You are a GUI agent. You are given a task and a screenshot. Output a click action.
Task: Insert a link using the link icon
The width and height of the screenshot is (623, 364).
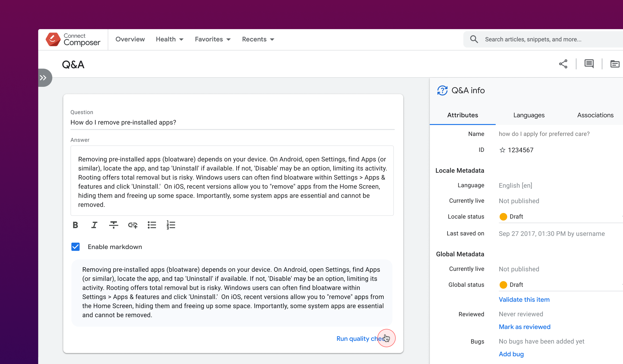tap(133, 225)
